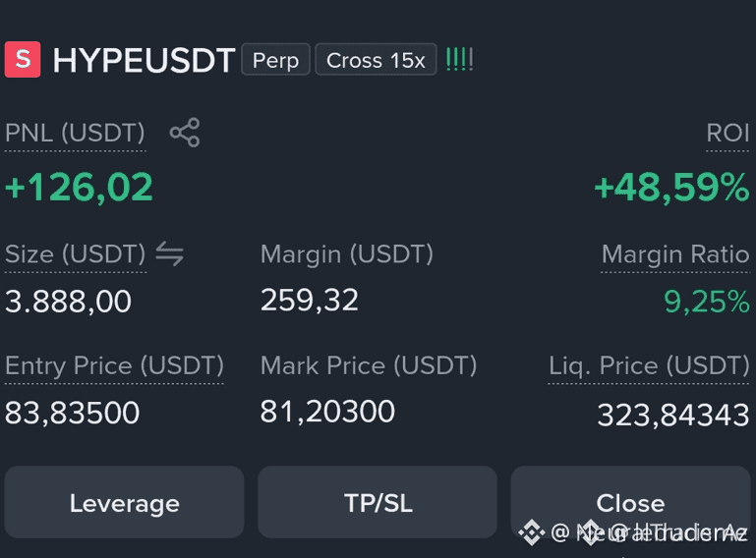Tap the PNL (USDT) label for info

click(x=75, y=133)
